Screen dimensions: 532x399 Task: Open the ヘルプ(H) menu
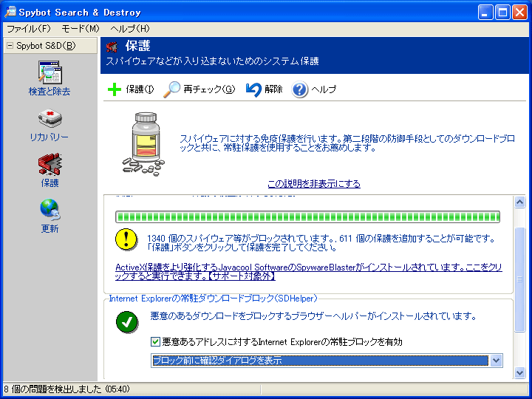pyautogui.click(x=130, y=29)
